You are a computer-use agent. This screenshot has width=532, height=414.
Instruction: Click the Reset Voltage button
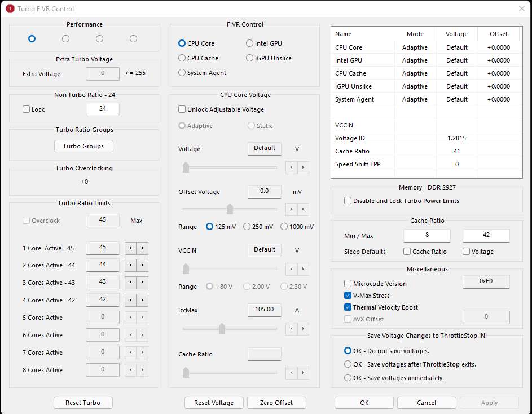point(214,403)
